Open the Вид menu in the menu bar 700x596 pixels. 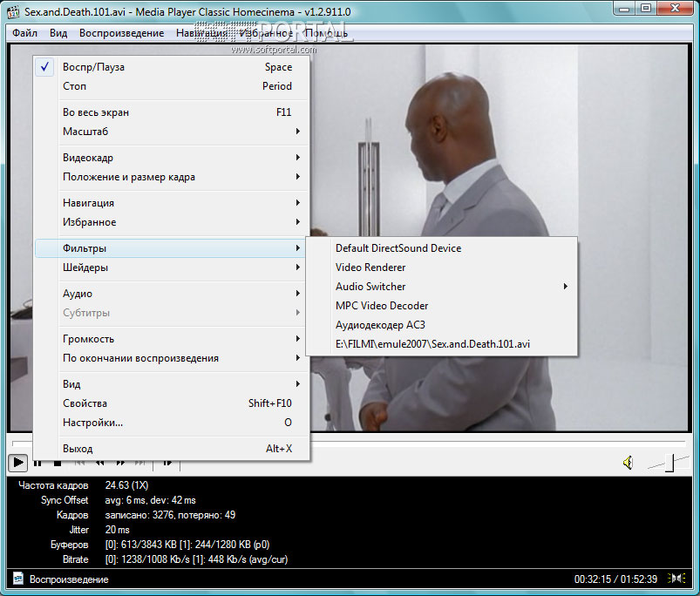58,33
